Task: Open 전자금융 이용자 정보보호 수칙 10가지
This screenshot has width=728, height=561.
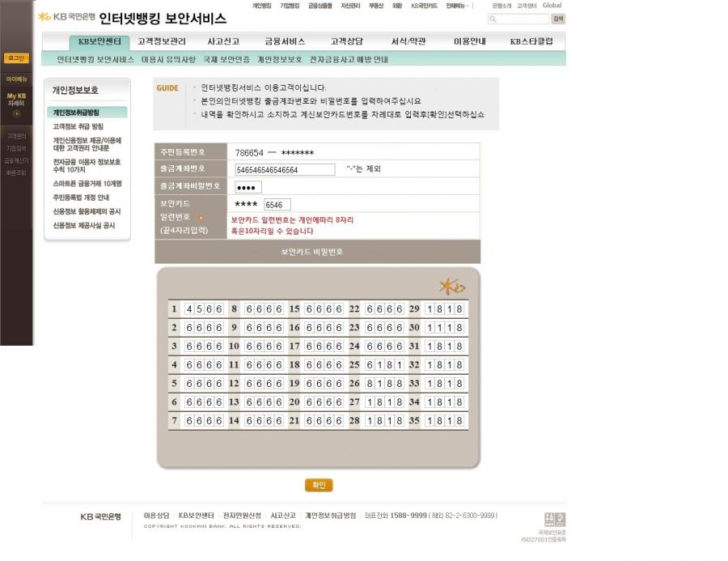Action: pos(87,165)
